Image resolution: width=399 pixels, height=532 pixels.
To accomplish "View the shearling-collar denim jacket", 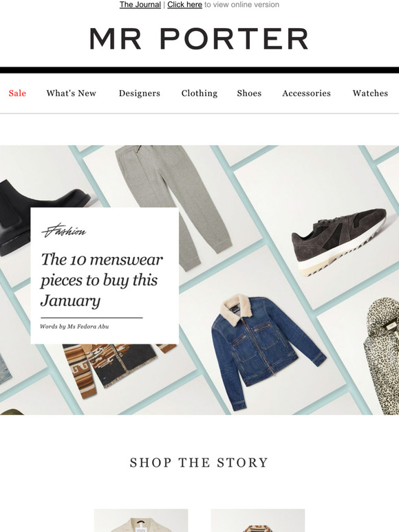I will point(266,351).
